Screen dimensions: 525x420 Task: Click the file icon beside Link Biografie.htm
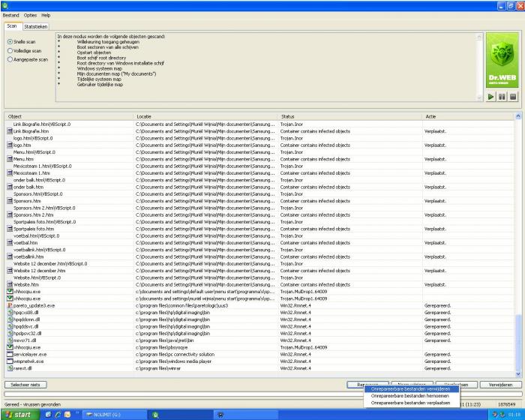[10, 131]
